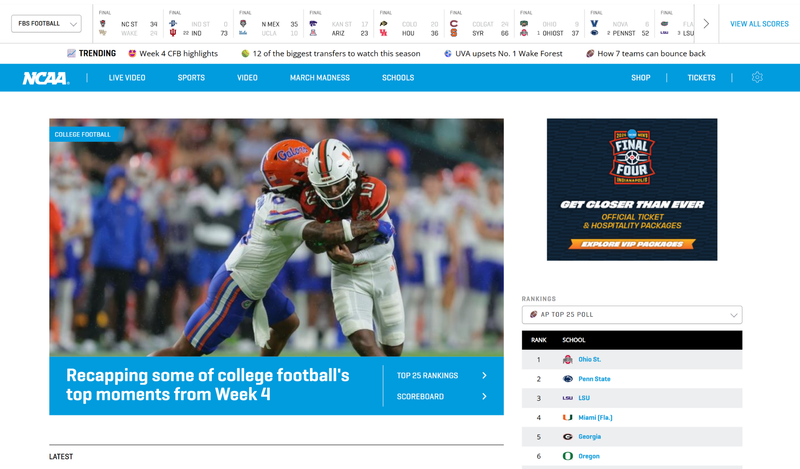Viewport: 800px width, 469px height.
Task: Click the Trending chart icon
Action: [71, 53]
